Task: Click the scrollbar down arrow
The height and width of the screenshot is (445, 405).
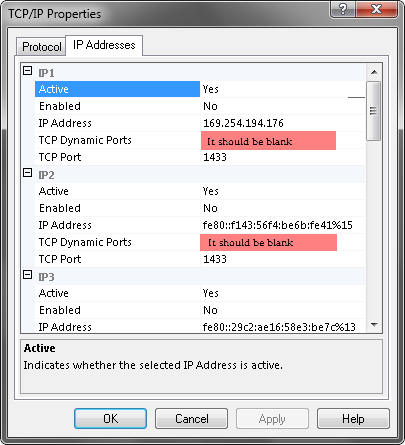Action: coord(374,325)
